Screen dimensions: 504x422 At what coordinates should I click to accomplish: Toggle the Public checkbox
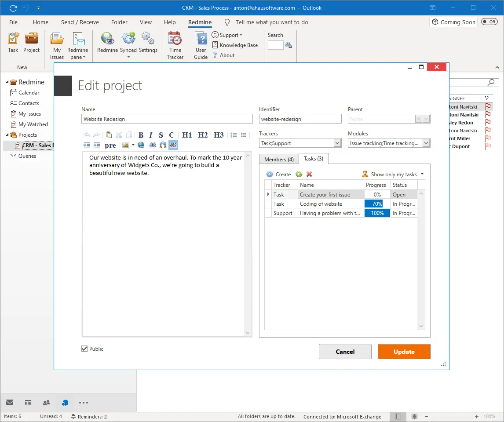pos(84,349)
